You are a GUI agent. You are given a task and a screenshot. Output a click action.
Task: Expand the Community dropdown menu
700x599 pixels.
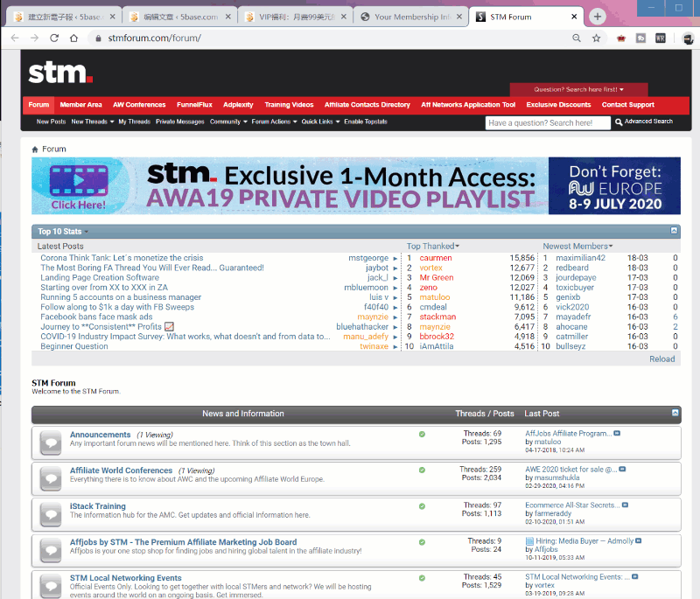(245, 122)
